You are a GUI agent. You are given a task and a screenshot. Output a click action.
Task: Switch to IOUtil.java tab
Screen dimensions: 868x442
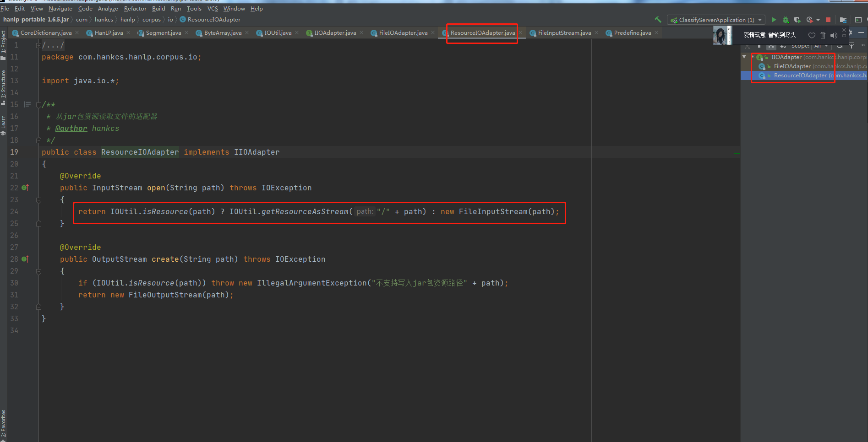278,33
